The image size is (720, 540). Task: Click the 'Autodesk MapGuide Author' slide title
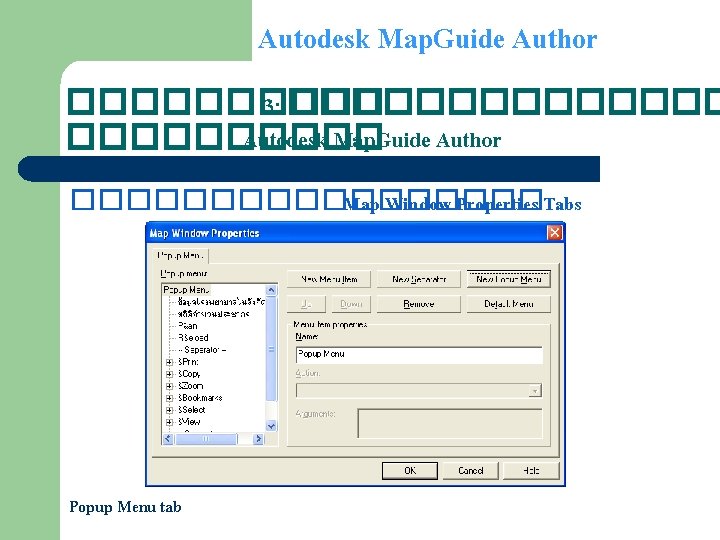tap(428, 39)
